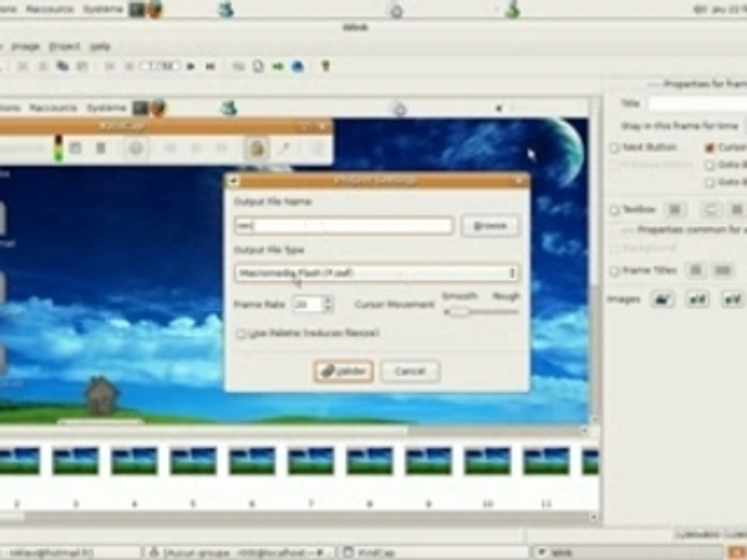Click the first button beside Frame Titles

[x=696, y=271]
